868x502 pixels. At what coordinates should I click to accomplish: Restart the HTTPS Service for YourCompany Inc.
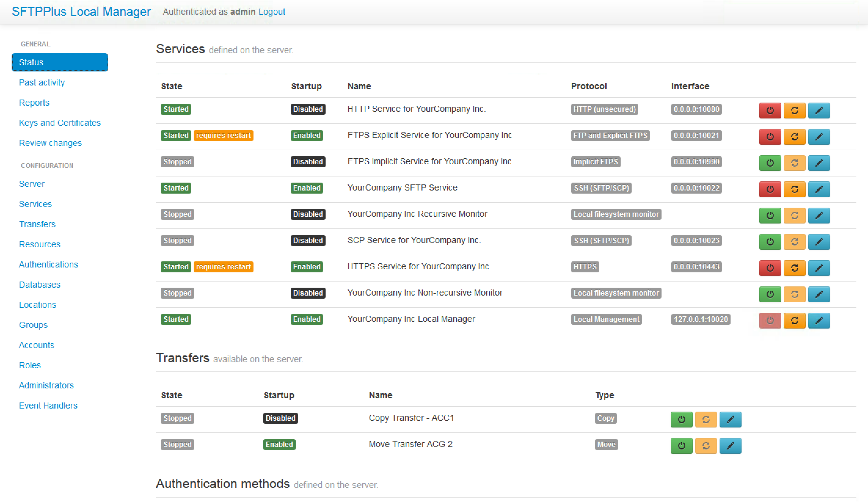point(794,268)
